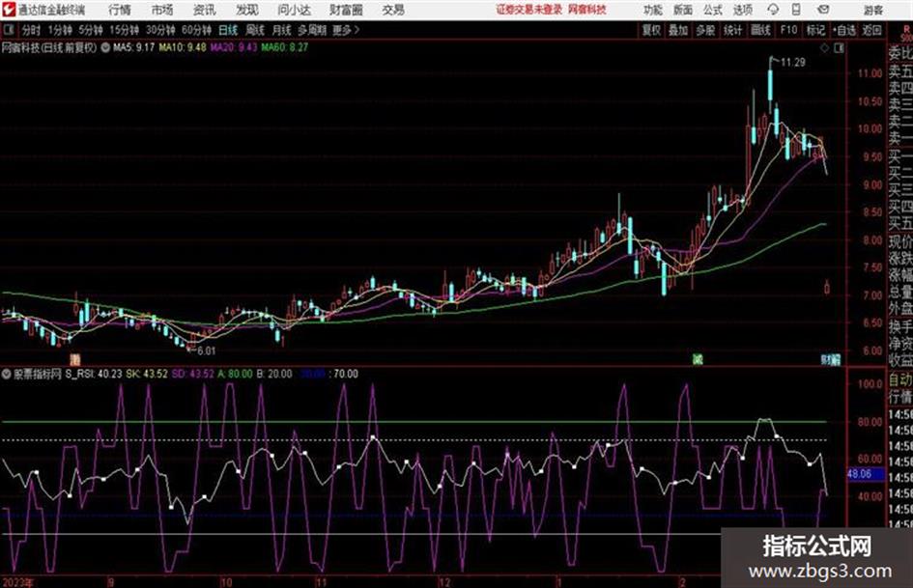
Task: Click the 标记 mark button
Action: [x=815, y=30]
